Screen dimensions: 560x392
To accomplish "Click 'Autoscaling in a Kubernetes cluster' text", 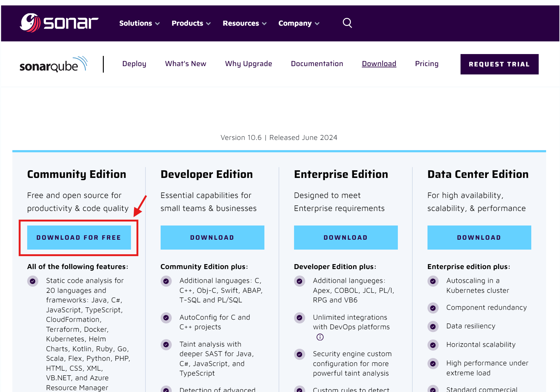I will pos(478,285).
